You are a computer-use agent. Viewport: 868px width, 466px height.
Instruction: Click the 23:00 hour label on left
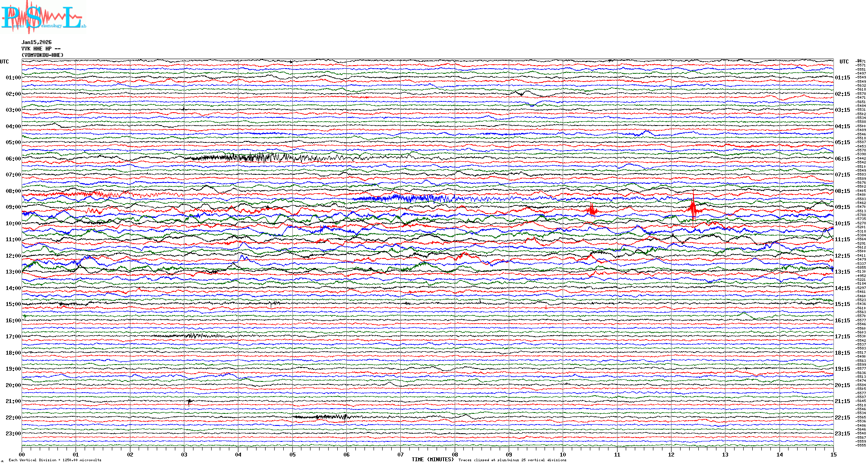point(13,434)
